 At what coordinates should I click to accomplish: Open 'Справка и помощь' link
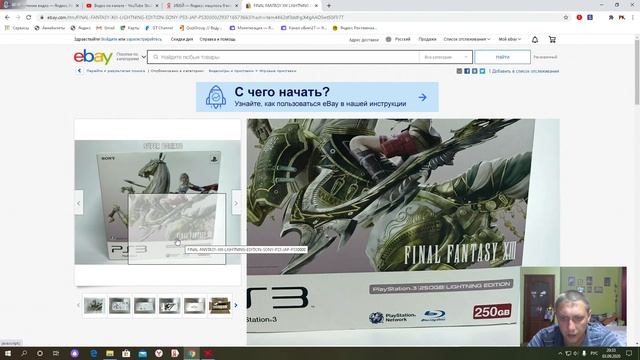coord(218,39)
